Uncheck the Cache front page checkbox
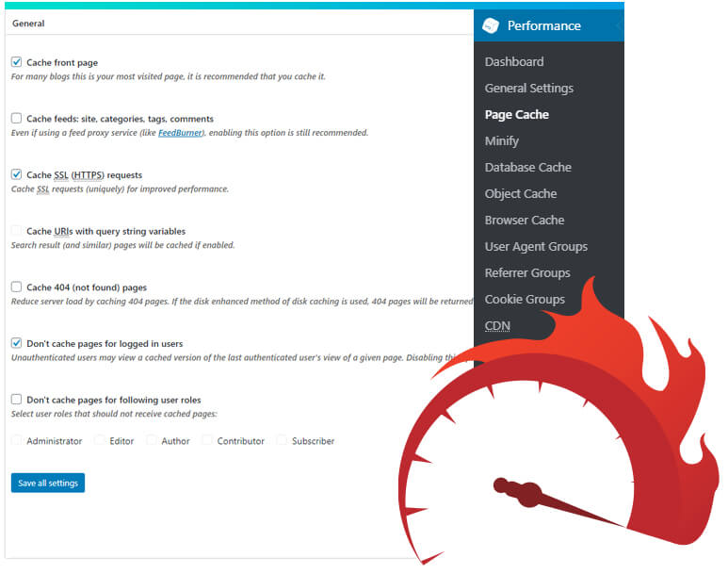This screenshot has width=728, height=574. pyautogui.click(x=16, y=62)
